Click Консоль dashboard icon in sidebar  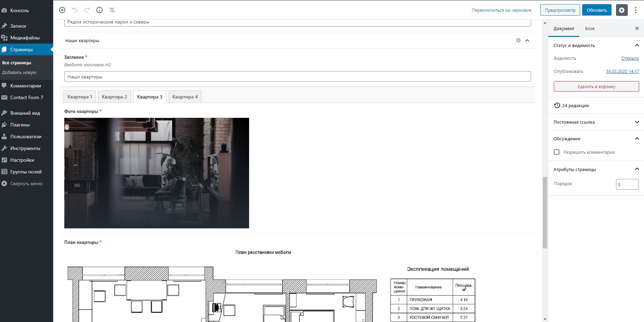click(4, 10)
